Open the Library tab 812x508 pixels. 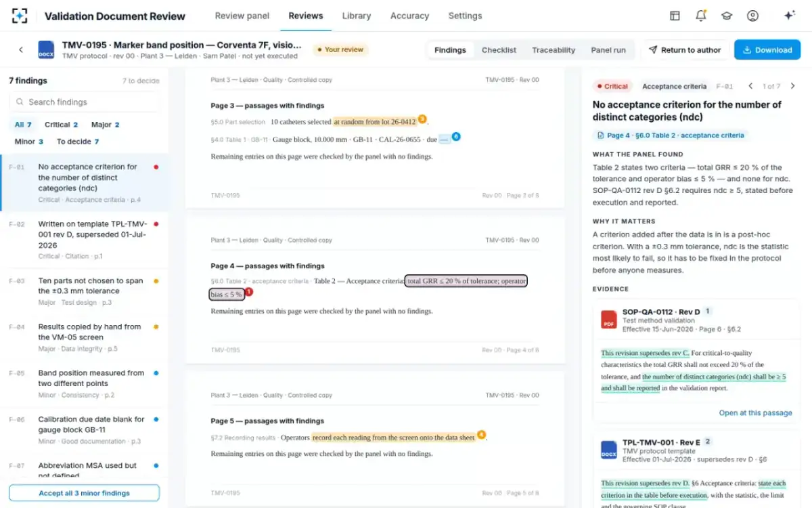click(357, 16)
